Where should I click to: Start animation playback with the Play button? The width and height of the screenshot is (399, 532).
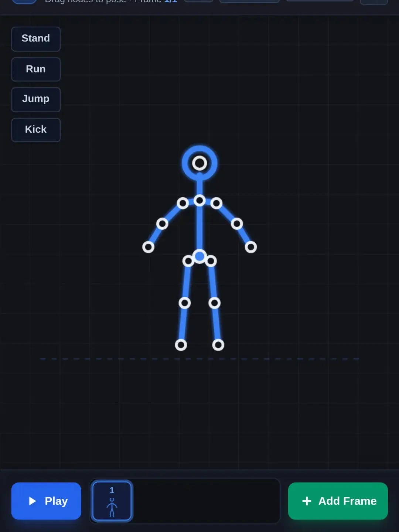(46, 501)
